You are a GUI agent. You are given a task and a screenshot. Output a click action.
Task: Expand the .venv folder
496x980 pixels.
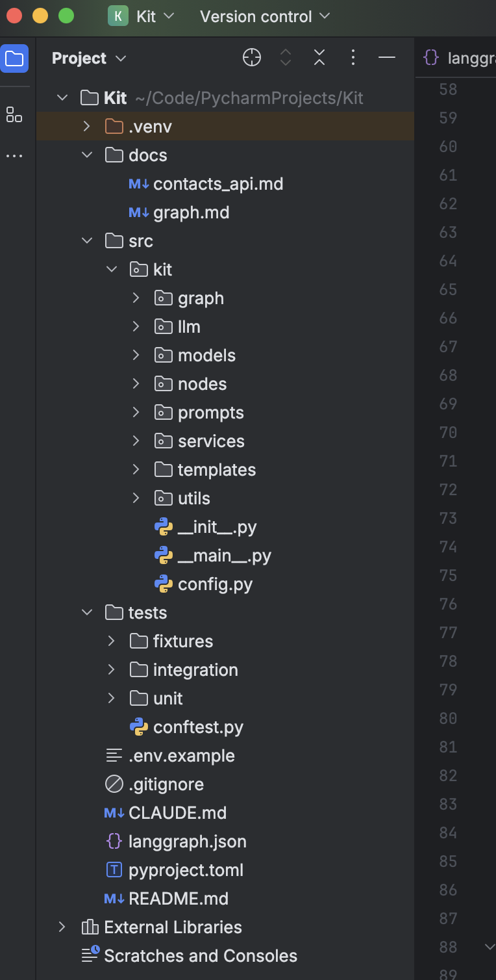coord(87,126)
